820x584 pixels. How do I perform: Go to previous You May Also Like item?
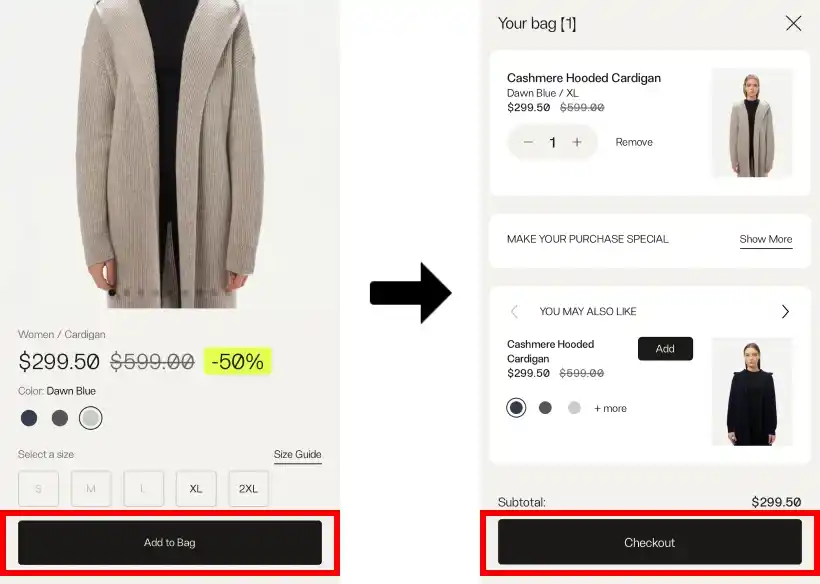[515, 311]
